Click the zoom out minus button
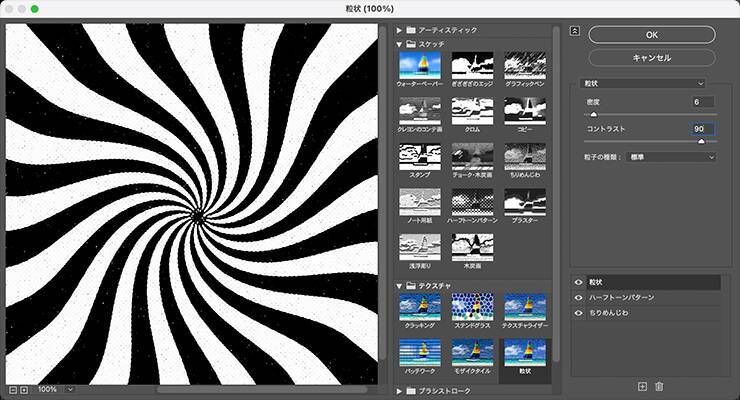The width and height of the screenshot is (740, 400). 11,388
